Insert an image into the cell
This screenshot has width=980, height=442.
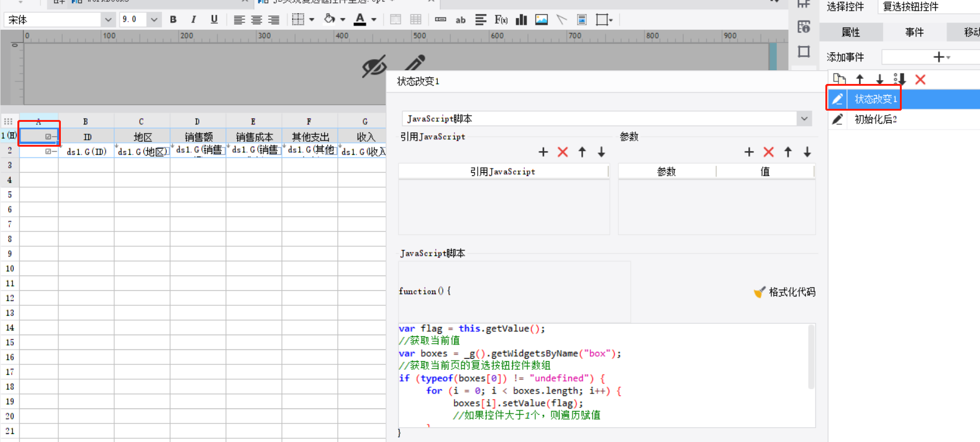point(542,20)
